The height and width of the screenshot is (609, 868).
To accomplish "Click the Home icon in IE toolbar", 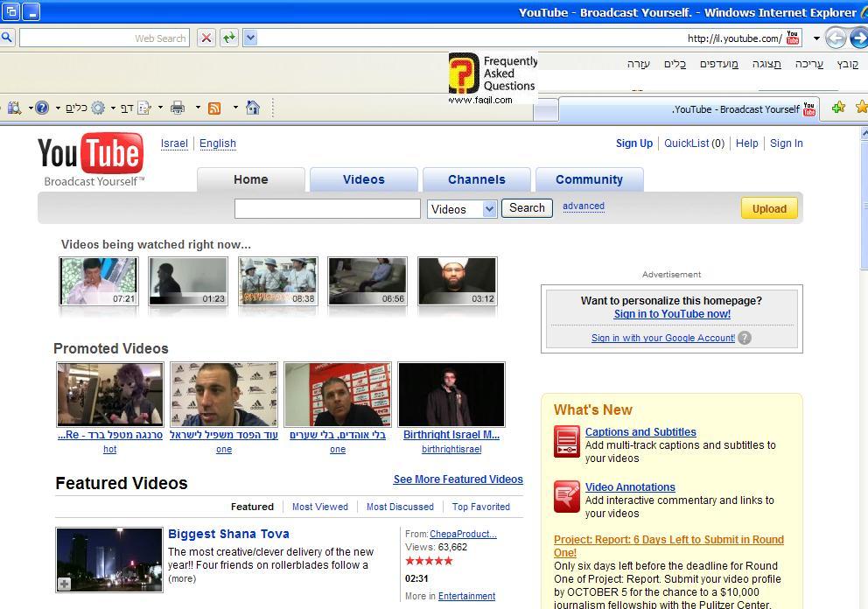I will point(253,108).
